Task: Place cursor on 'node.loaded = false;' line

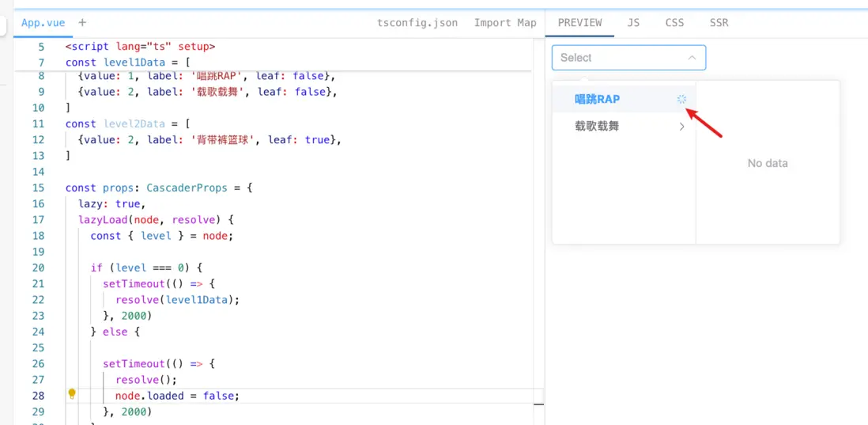Action: coord(177,396)
